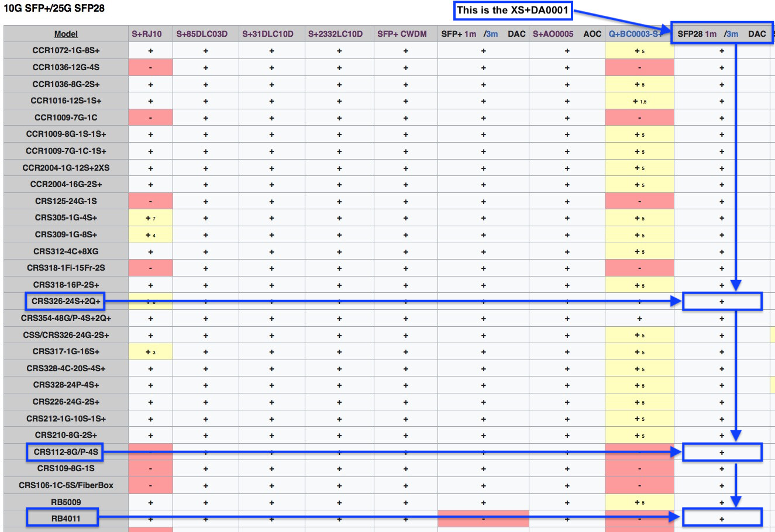Select the CCR2004-16G-2S+ model label
This screenshot has width=775, height=532.
tap(66, 184)
